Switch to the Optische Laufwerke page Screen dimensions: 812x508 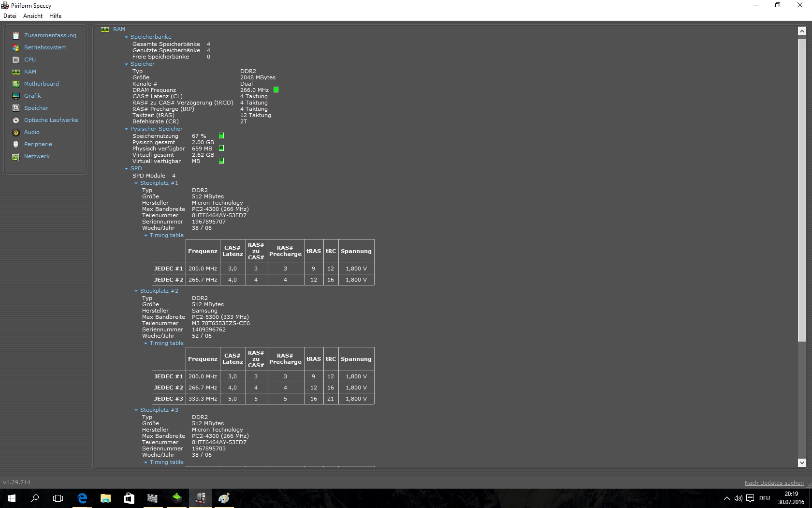[51, 120]
